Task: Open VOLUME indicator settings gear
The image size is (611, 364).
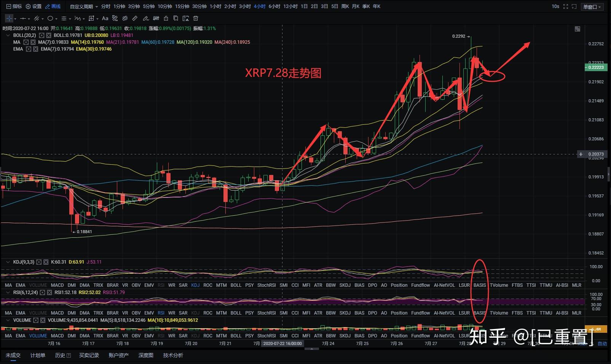Action: 36,320
